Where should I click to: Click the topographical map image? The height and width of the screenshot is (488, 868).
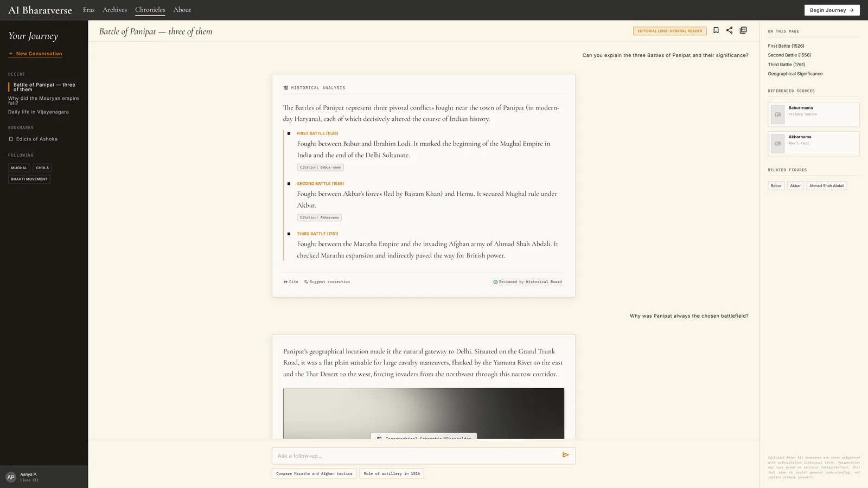(x=424, y=413)
